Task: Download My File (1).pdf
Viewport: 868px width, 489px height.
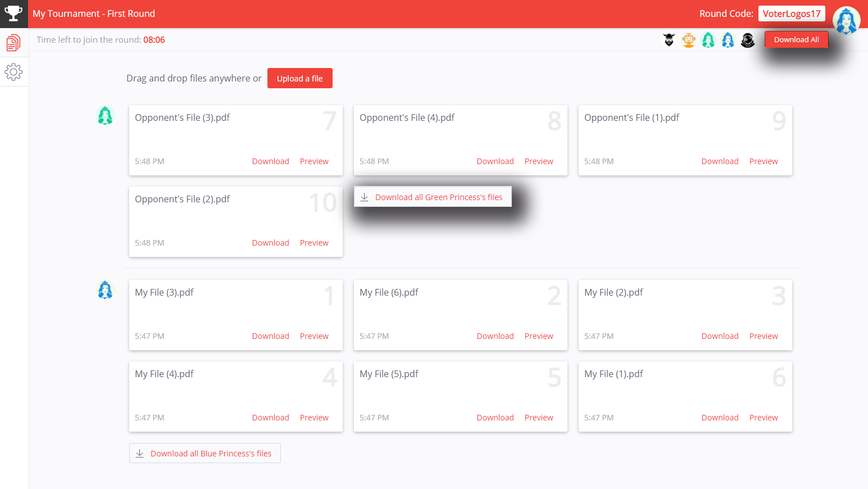Action: click(720, 418)
